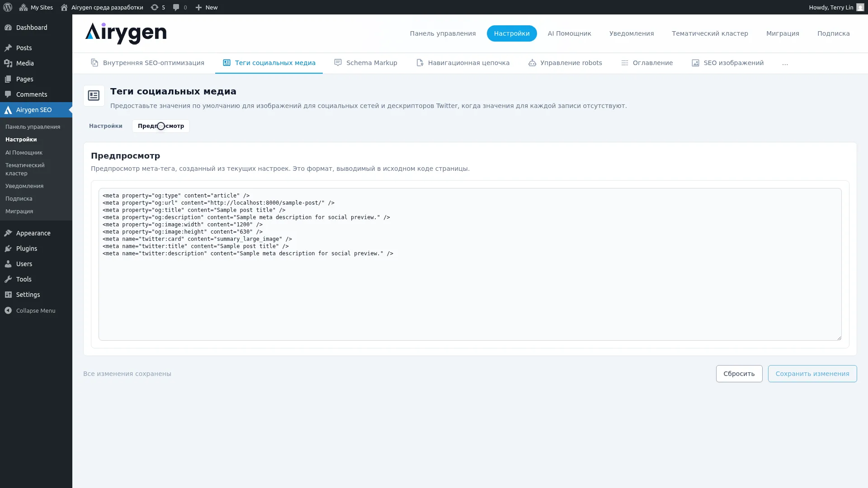Switch to the Теги социальных медиа tab
This screenshot has width=868, height=488.
pos(269,63)
